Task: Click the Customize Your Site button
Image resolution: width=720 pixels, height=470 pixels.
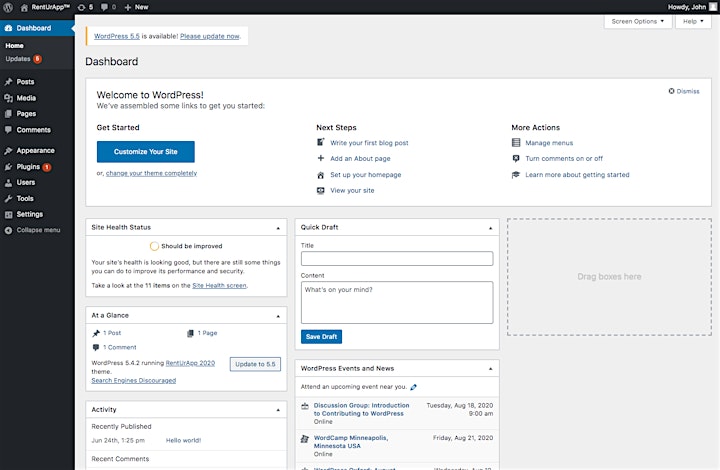Action: [x=146, y=151]
